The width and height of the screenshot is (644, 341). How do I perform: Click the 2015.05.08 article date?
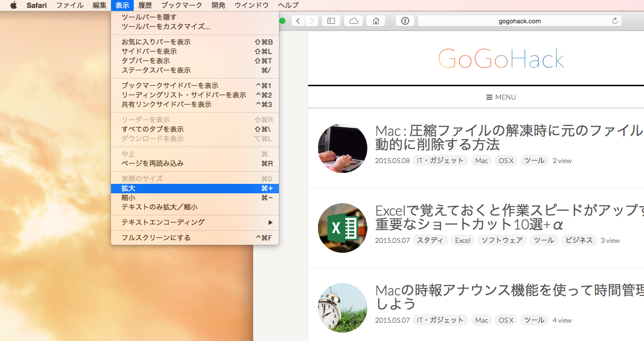point(392,161)
